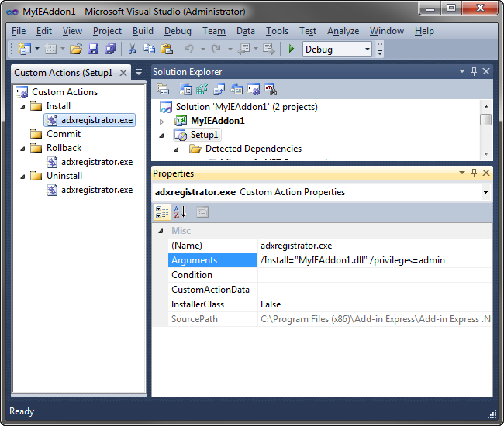504x426 pixels.
Task: Pin the Properties panel
Action: (474, 173)
